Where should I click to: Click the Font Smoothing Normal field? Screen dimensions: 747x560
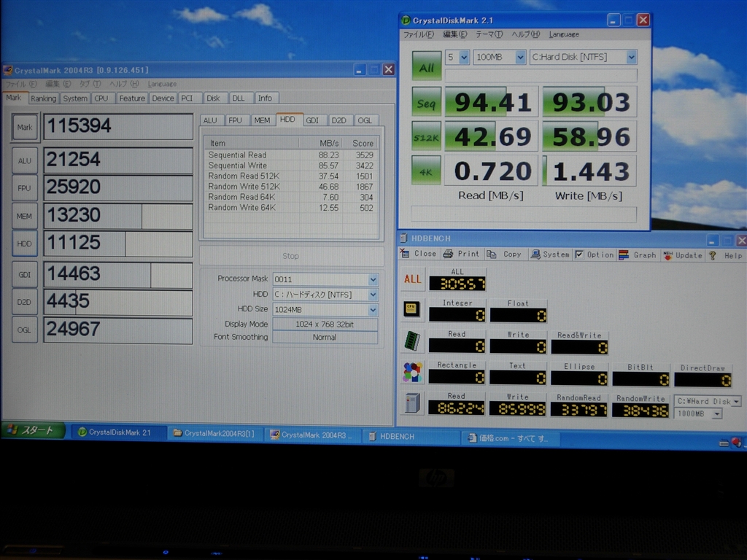pos(325,337)
